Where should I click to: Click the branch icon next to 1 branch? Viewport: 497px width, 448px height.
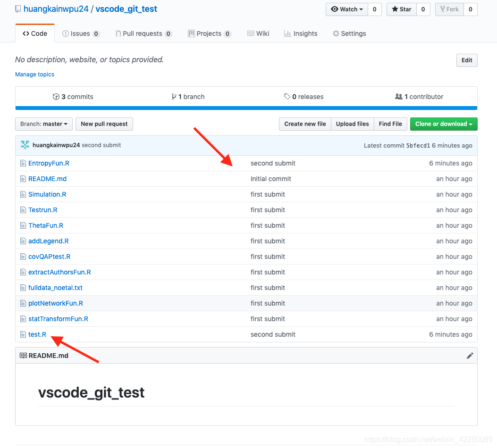(175, 97)
